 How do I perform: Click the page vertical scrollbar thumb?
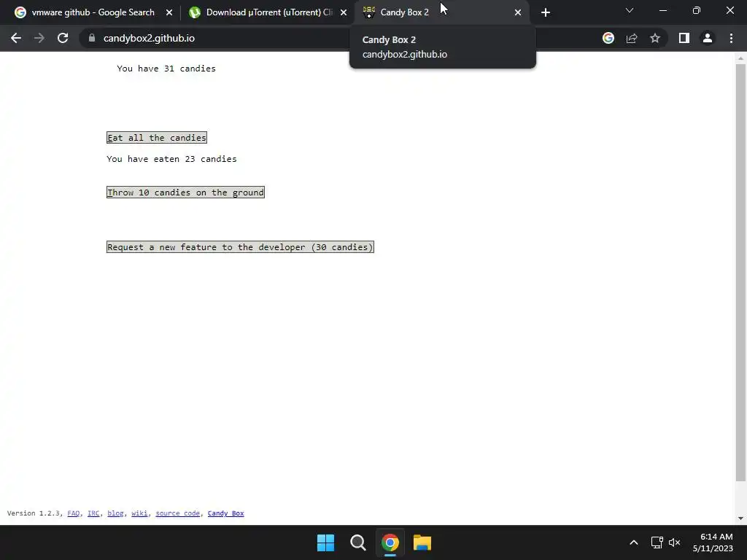(x=740, y=273)
